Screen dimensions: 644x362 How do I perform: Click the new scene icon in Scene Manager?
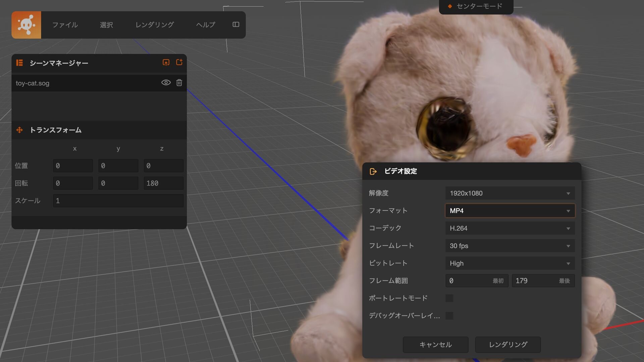[x=179, y=62]
